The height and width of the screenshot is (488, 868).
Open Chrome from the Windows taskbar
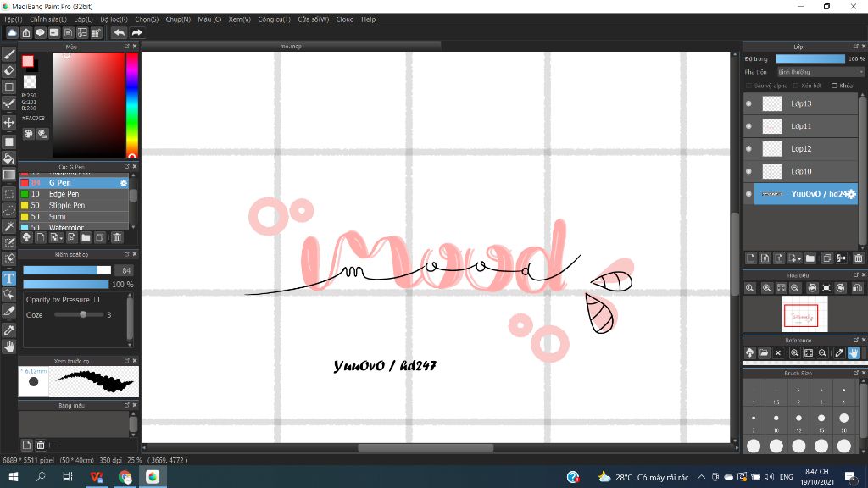(125, 477)
